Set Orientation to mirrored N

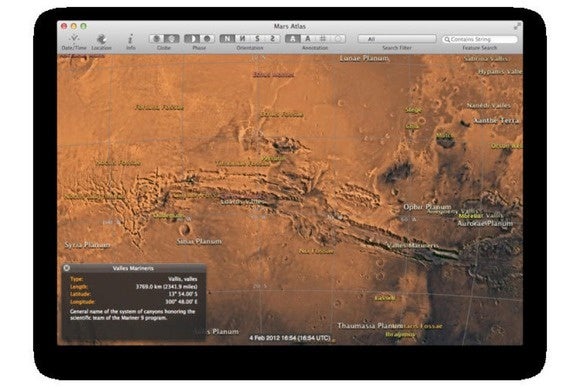point(242,38)
